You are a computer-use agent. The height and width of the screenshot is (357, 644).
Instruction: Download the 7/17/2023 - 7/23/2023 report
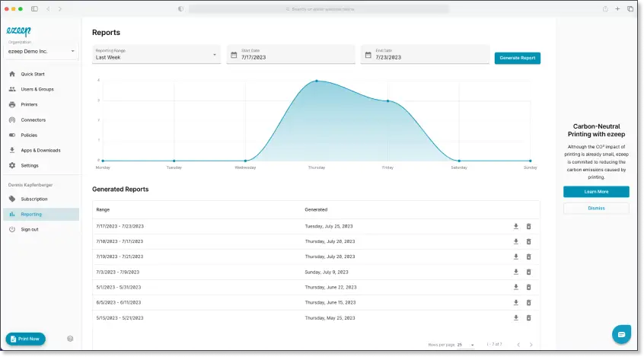tap(516, 226)
